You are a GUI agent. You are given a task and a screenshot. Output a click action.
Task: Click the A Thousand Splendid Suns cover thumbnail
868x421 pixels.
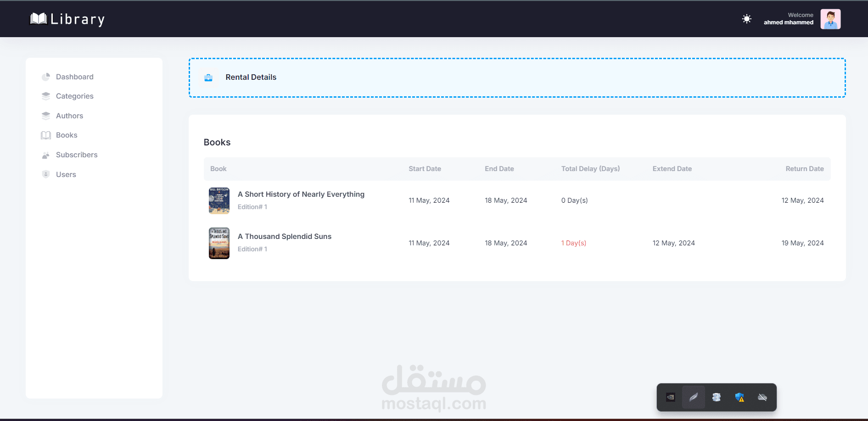click(219, 243)
